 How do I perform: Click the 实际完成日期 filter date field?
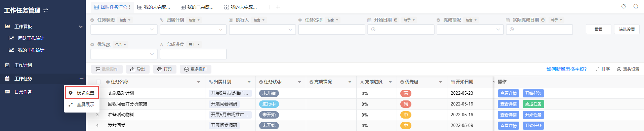point(539,30)
